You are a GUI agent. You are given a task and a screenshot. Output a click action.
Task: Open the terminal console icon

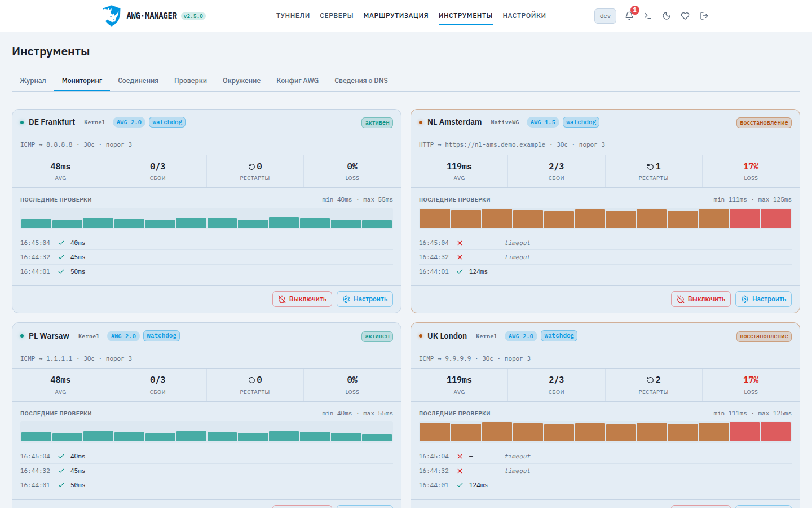(648, 16)
